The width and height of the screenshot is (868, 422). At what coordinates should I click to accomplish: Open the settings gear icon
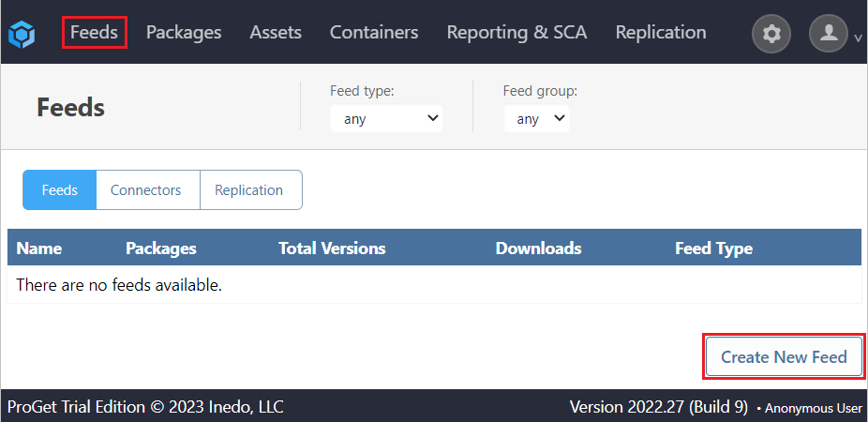[x=771, y=34]
